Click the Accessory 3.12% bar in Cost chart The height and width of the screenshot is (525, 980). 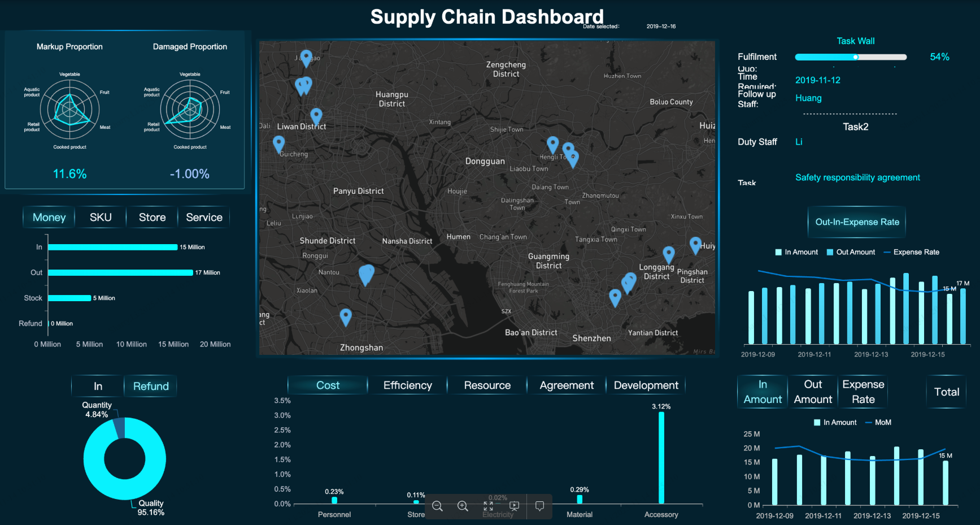click(x=661, y=457)
